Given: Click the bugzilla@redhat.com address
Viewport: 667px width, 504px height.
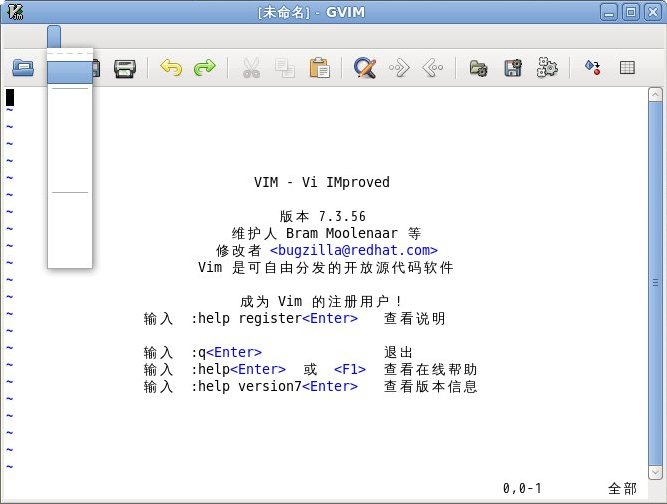Looking at the screenshot, I should point(353,251).
